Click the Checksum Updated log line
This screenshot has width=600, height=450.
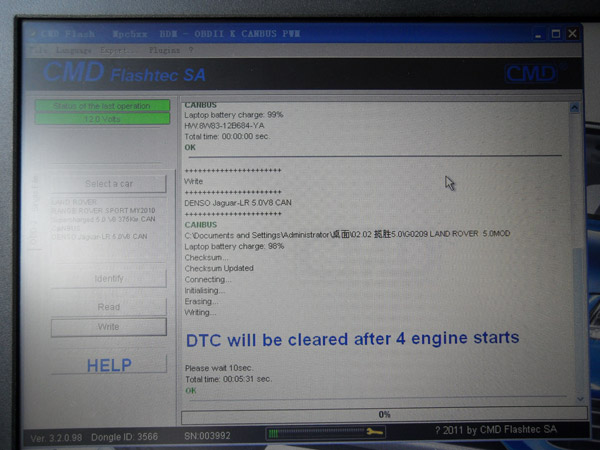pyautogui.click(x=219, y=268)
